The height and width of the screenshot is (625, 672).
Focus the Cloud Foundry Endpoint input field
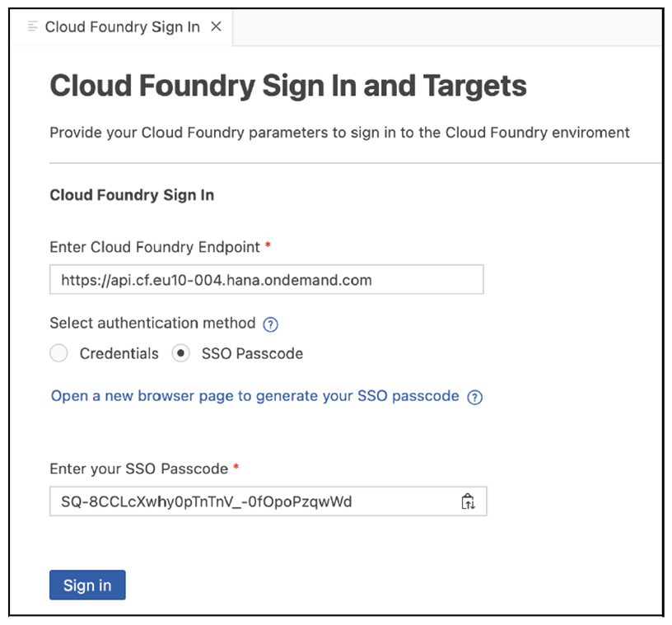[x=267, y=279]
